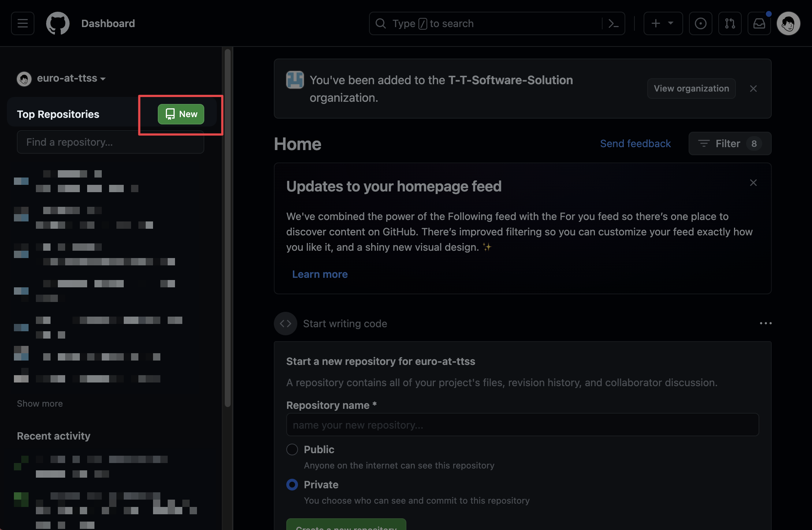Open the T-T-Software-Solution organization link

[510, 80]
